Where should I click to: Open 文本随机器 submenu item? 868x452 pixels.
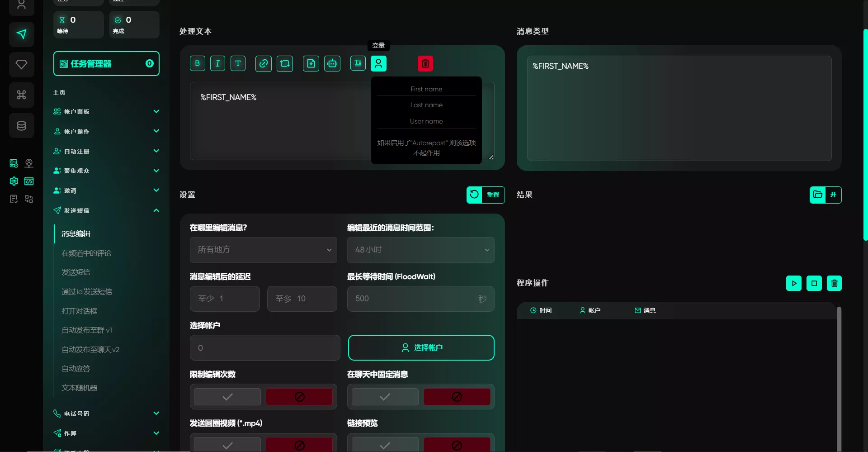click(x=80, y=388)
